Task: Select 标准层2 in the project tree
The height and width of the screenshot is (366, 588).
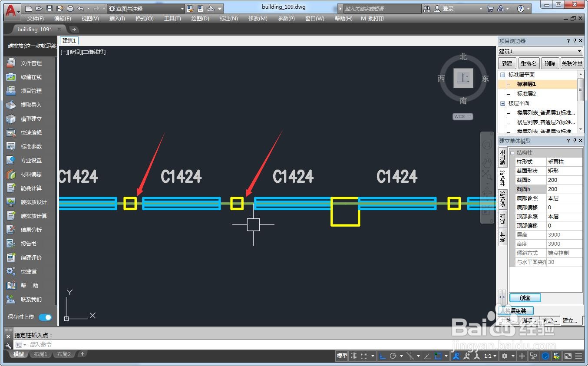Action: [x=526, y=94]
